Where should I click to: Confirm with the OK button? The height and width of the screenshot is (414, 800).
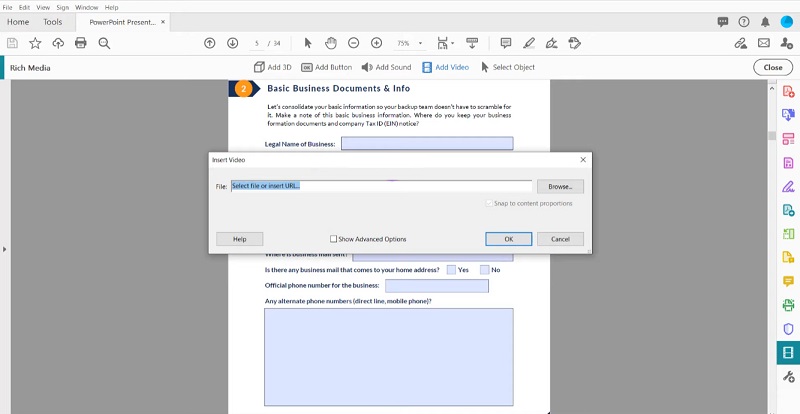(x=509, y=239)
